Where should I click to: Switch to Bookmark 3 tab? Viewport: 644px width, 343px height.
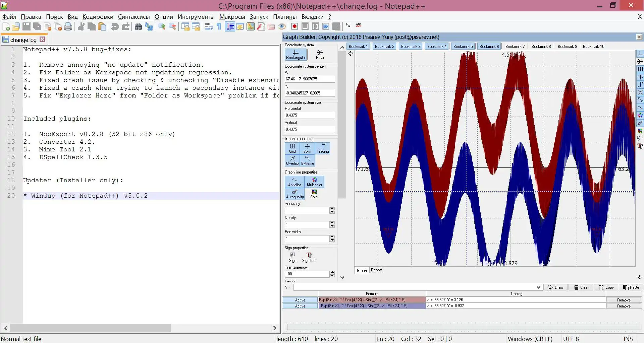(x=411, y=47)
